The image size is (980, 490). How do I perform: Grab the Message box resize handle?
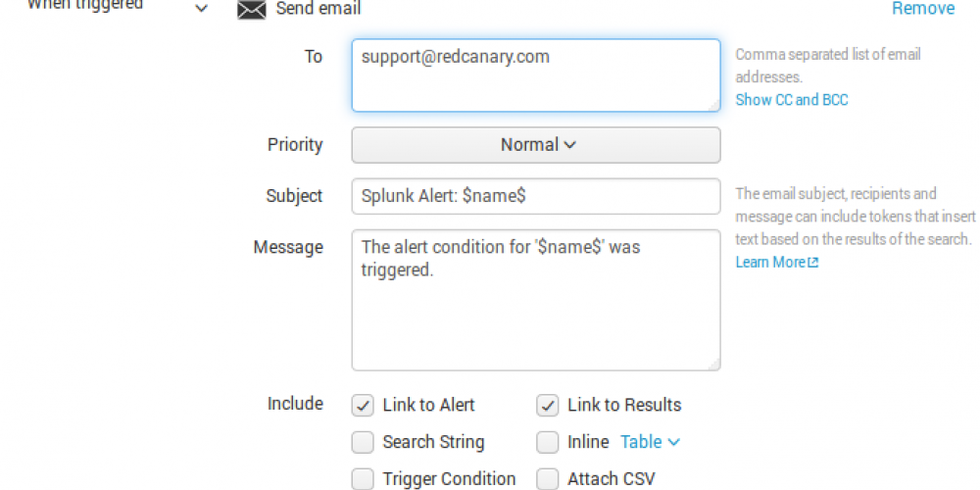pos(714,365)
